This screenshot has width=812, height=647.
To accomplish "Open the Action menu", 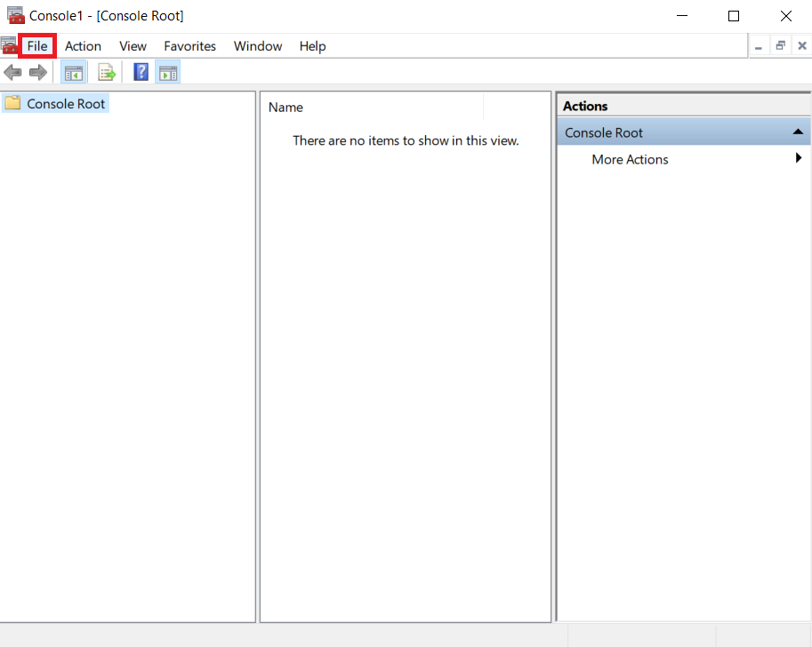I will click(x=83, y=46).
